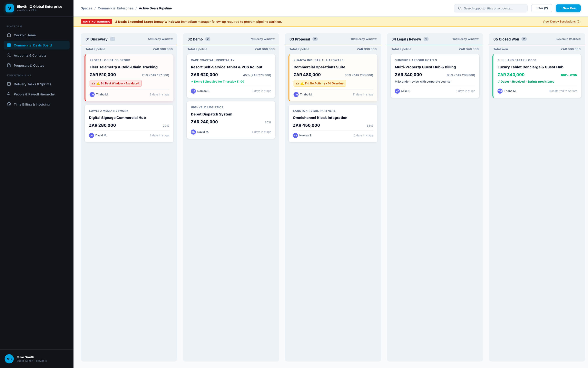Viewport: 588px width, 368px height.
Task: Click the 3d Past Window Escalated badge
Action: 115,83
